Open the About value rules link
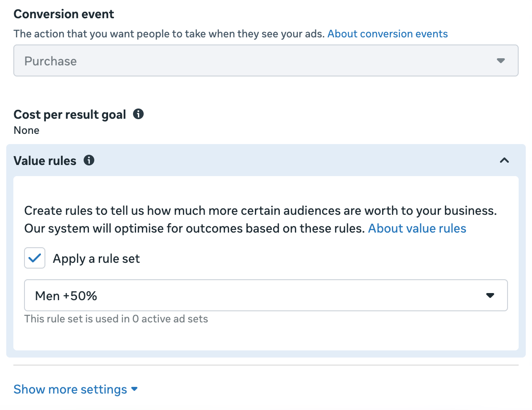532x410 pixels. pyautogui.click(x=417, y=229)
